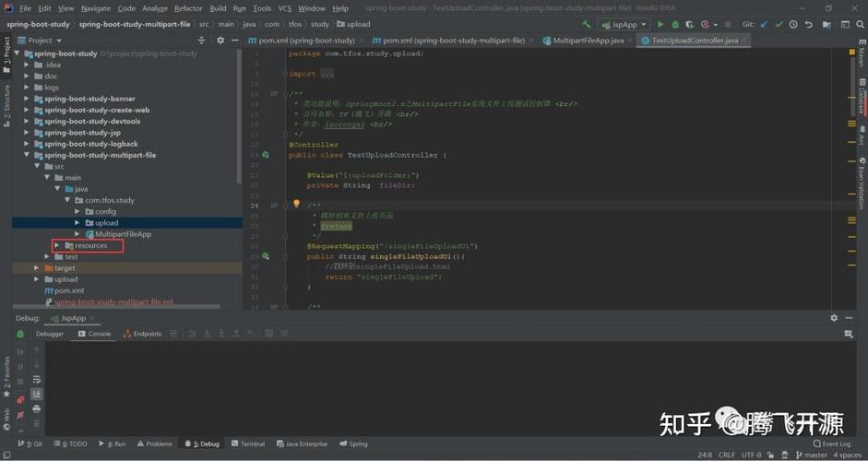This screenshot has height=461, width=868.
Task: Toggle mute breakpoints in debug sidebar
Action: click(20, 415)
